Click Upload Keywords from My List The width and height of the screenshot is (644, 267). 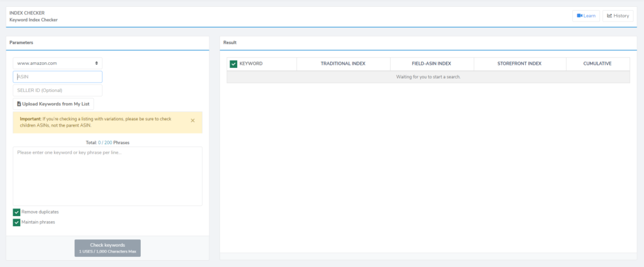click(x=53, y=104)
